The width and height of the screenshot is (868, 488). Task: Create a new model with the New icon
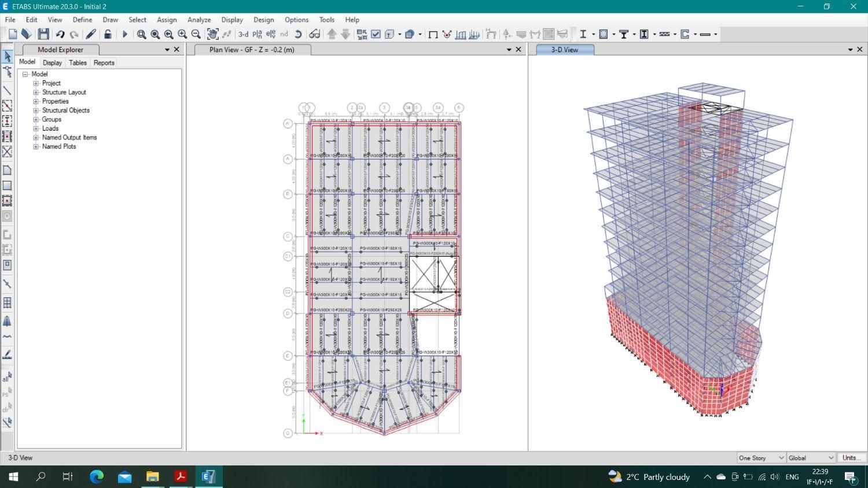click(13, 35)
